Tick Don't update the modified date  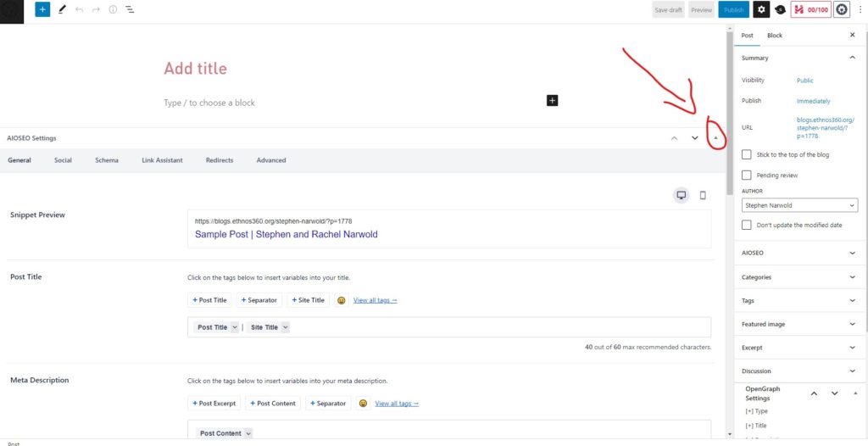point(746,225)
